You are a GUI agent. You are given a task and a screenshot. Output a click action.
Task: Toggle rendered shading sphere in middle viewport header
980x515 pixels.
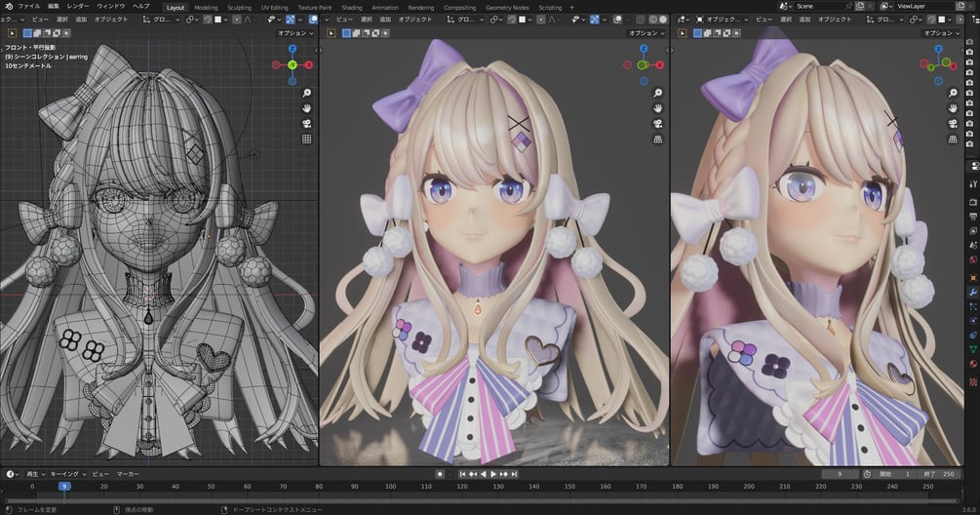(663, 20)
